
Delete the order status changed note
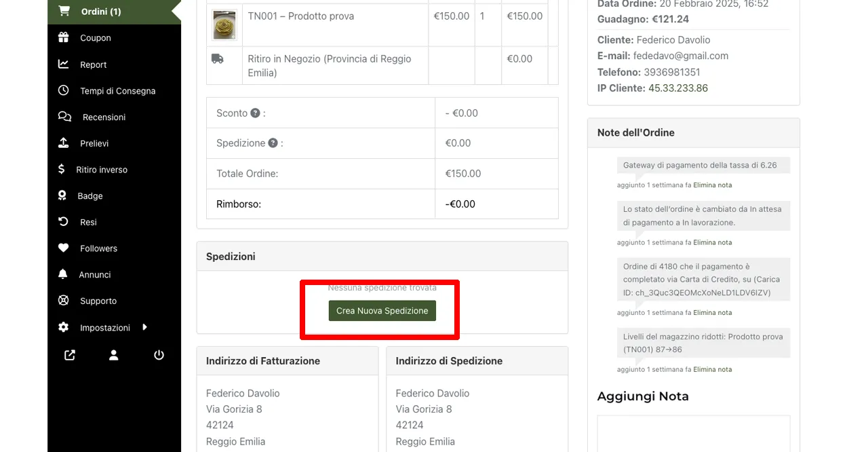point(713,242)
